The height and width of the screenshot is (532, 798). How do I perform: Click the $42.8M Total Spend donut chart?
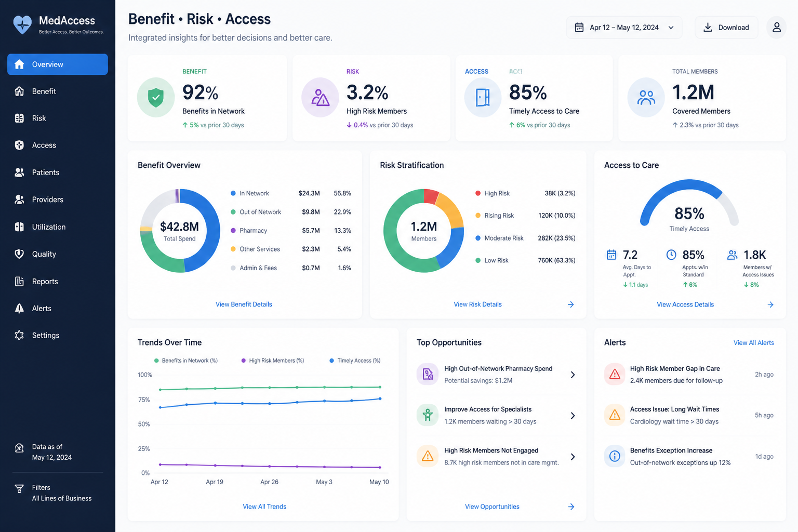180,231
